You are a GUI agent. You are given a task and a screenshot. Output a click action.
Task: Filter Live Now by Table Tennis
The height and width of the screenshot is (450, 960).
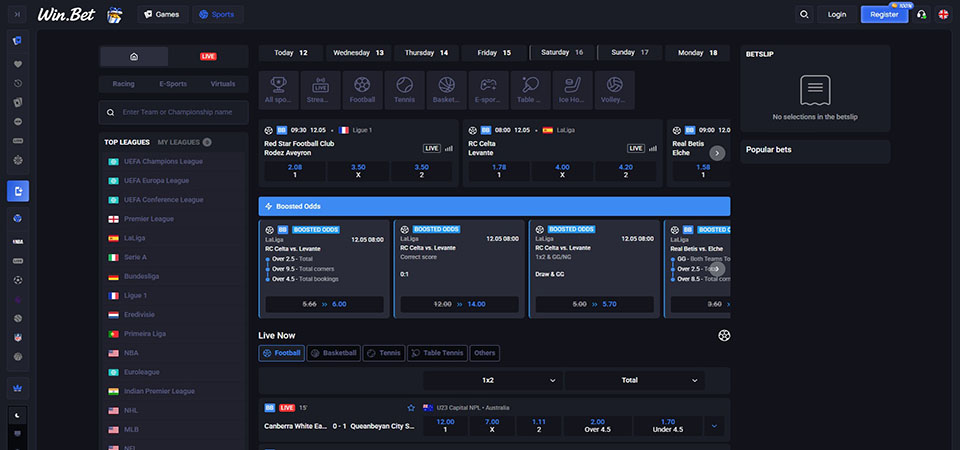(437, 353)
